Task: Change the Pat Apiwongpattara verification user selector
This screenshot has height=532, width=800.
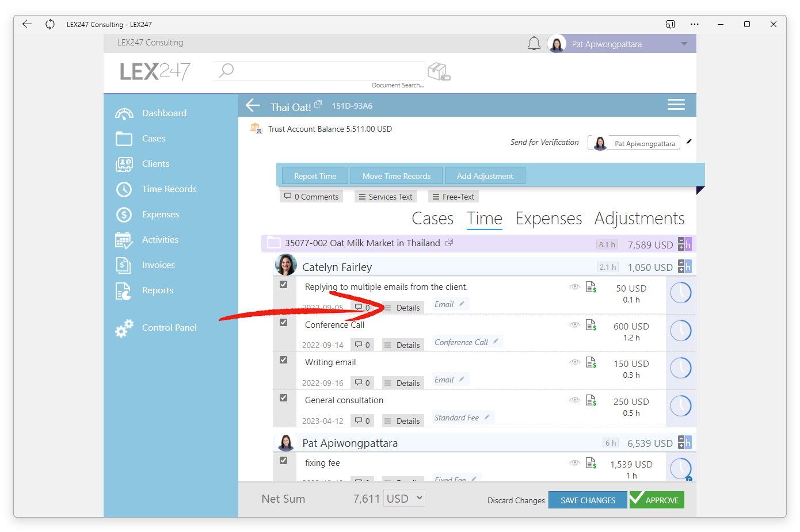Action: click(x=634, y=143)
